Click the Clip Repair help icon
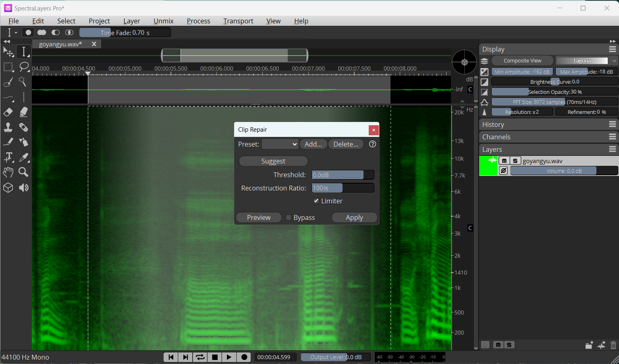The height and width of the screenshot is (364, 619). pos(373,144)
